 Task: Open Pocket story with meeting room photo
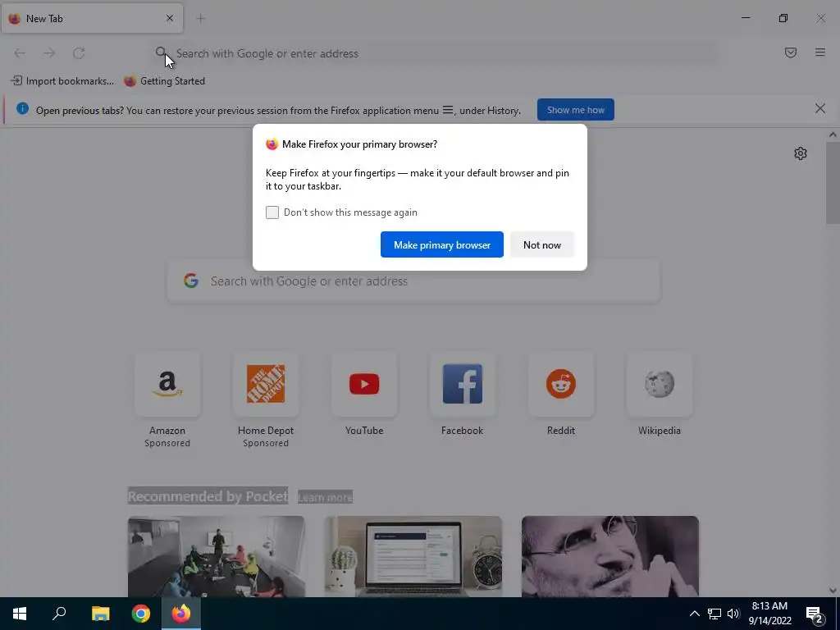click(x=216, y=557)
